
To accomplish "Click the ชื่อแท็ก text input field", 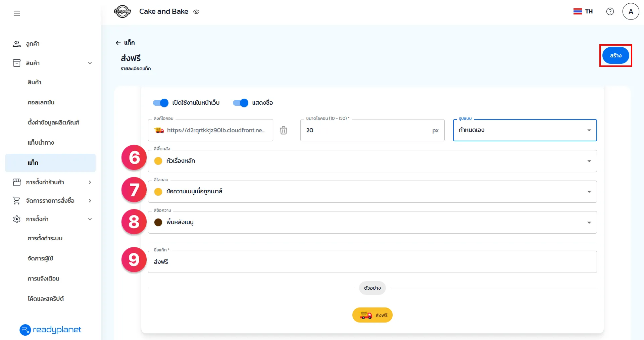I will pos(372,262).
